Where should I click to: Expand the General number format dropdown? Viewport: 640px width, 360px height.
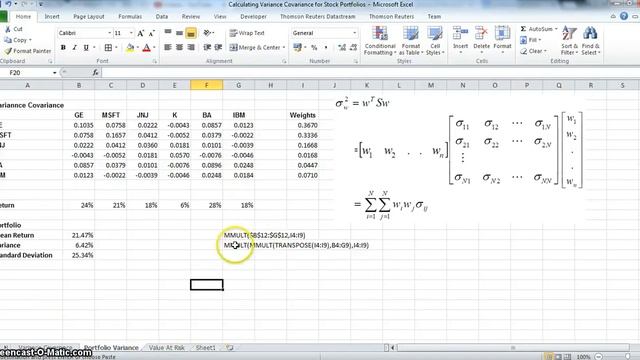(354, 33)
